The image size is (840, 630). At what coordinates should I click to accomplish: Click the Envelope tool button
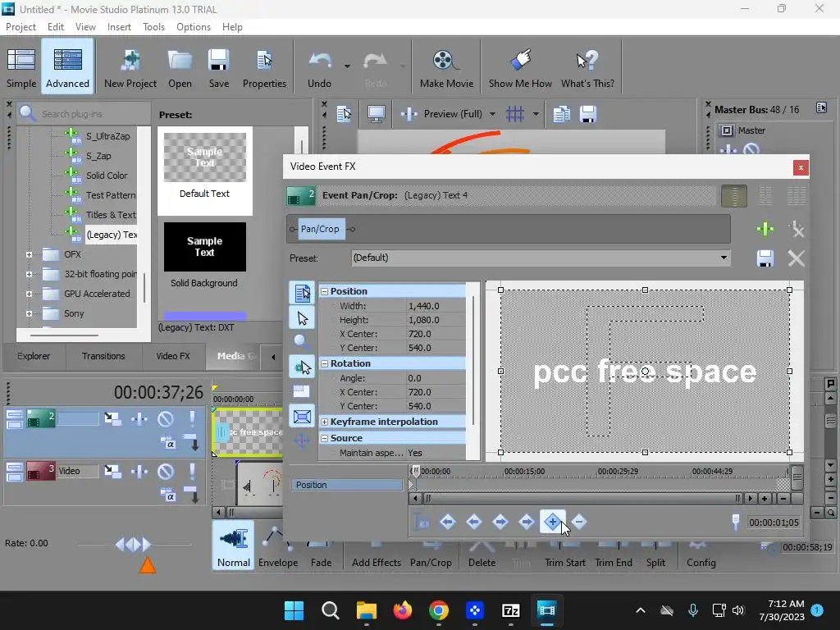[278, 546]
